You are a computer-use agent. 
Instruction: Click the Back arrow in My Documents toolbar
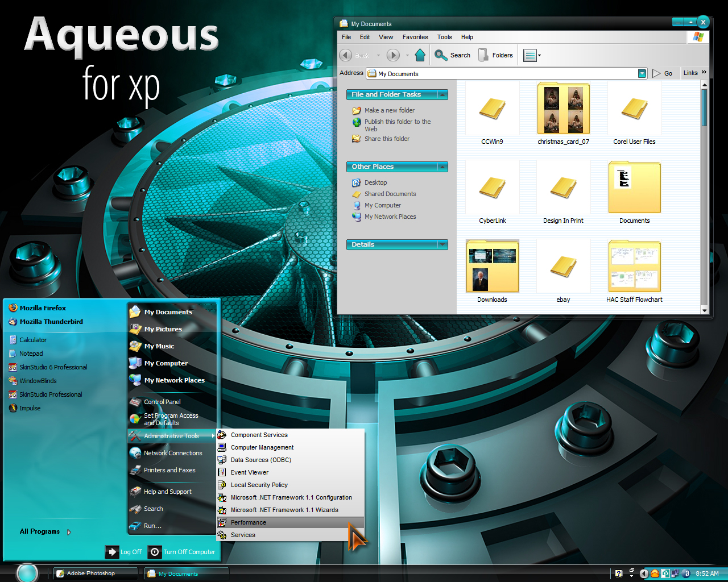(346, 55)
